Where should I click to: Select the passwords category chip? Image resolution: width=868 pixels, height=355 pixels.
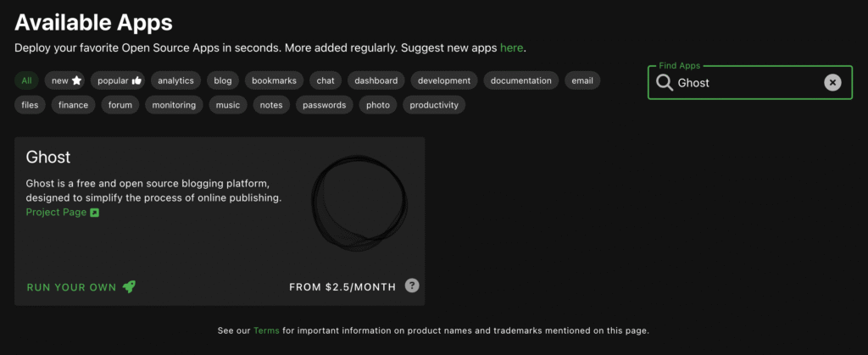[x=325, y=105]
